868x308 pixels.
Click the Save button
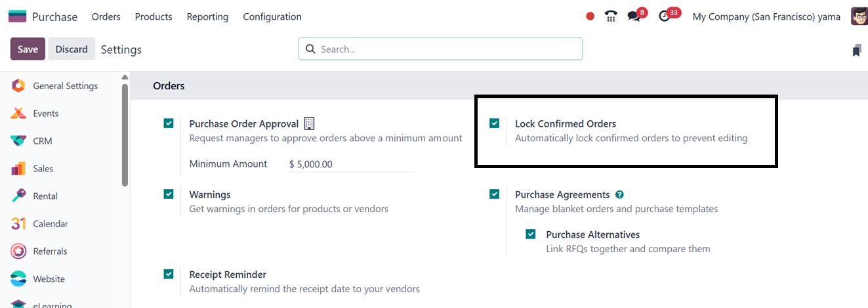tap(28, 49)
